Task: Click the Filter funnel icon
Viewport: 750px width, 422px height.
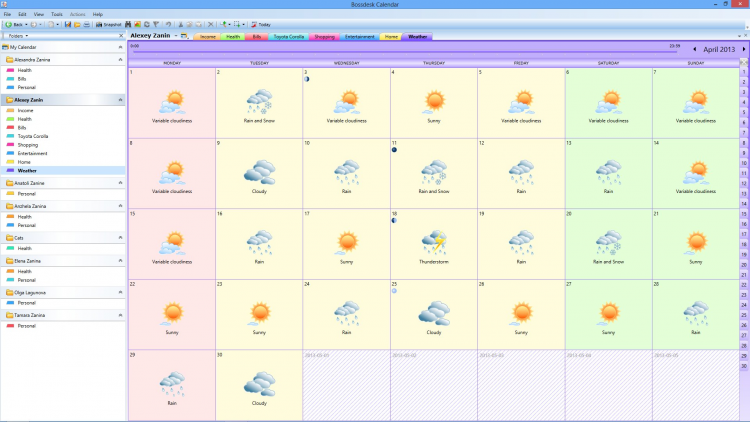Action: (156, 24)
